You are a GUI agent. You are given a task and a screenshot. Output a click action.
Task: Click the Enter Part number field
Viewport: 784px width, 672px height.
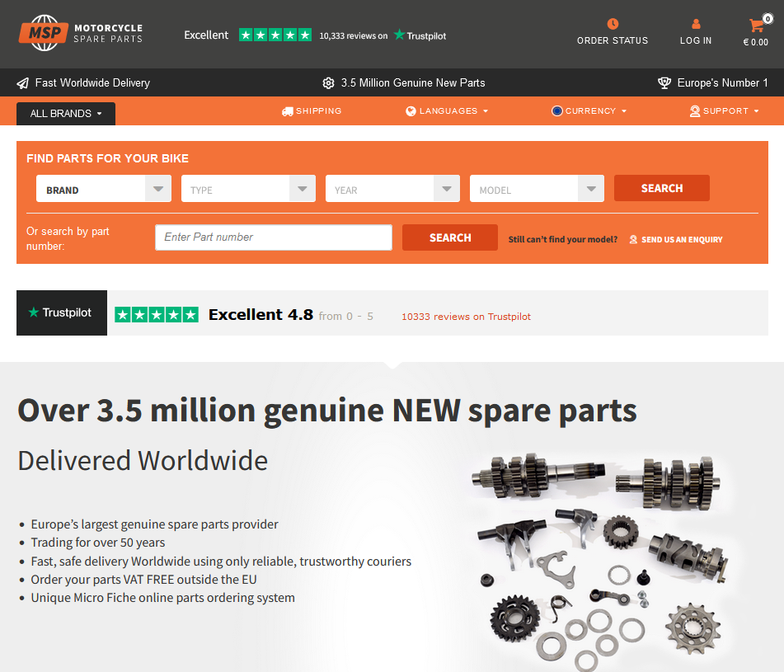pos(274,237)
